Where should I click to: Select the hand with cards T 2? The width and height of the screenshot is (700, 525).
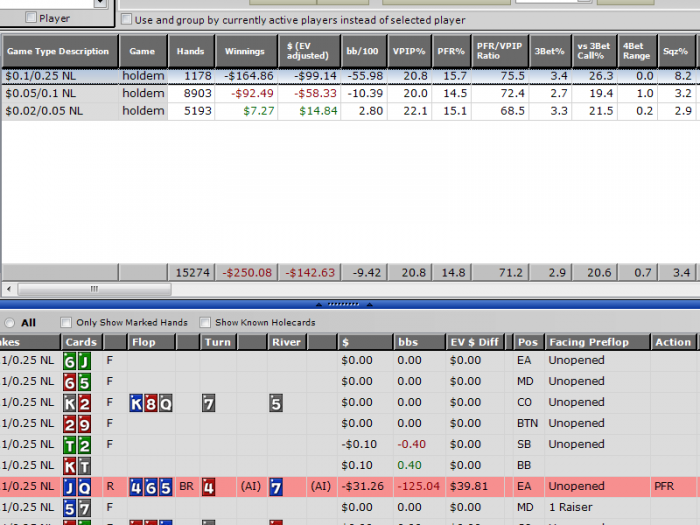point(350,444)
